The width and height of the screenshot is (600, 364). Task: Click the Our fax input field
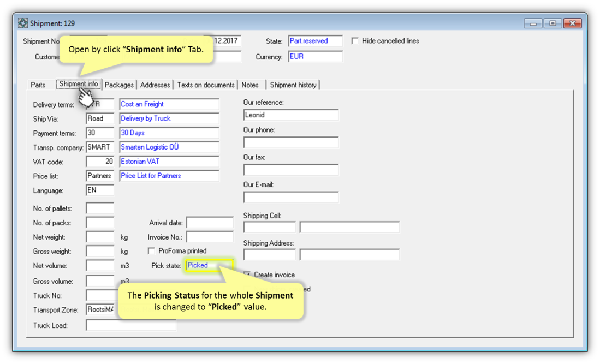pyautogui.click(x=291, y=170)
